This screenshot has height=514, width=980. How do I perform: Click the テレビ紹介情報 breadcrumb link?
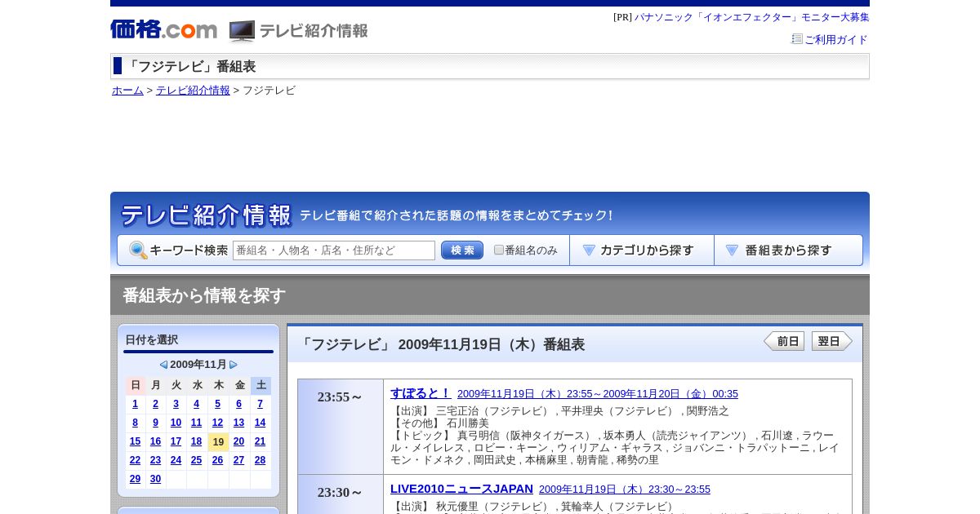click(193, 91)
